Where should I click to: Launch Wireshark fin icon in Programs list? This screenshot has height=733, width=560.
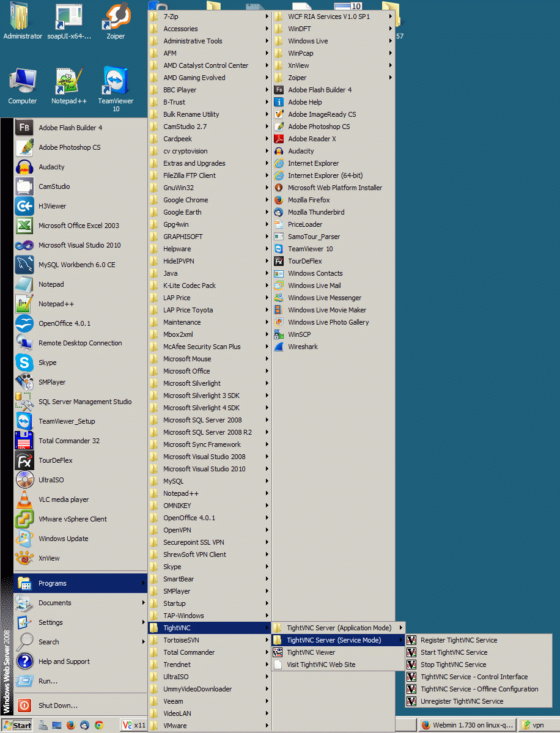pos(279,347)
